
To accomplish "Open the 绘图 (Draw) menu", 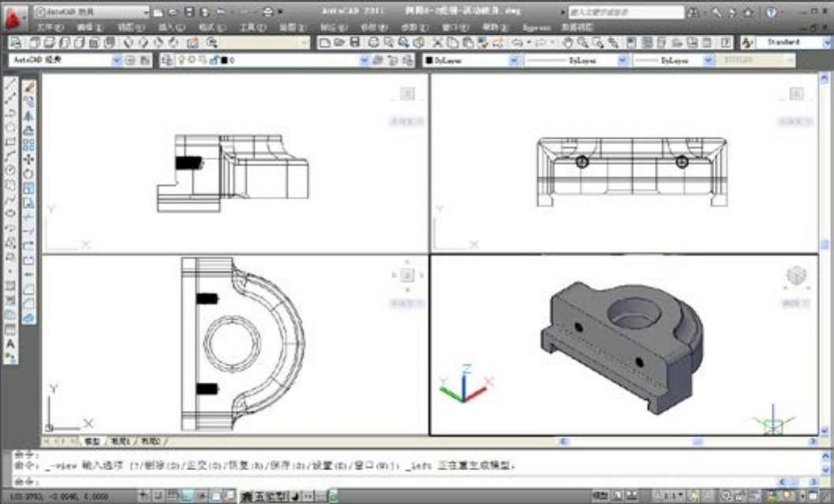I will (x=293, y=27).
